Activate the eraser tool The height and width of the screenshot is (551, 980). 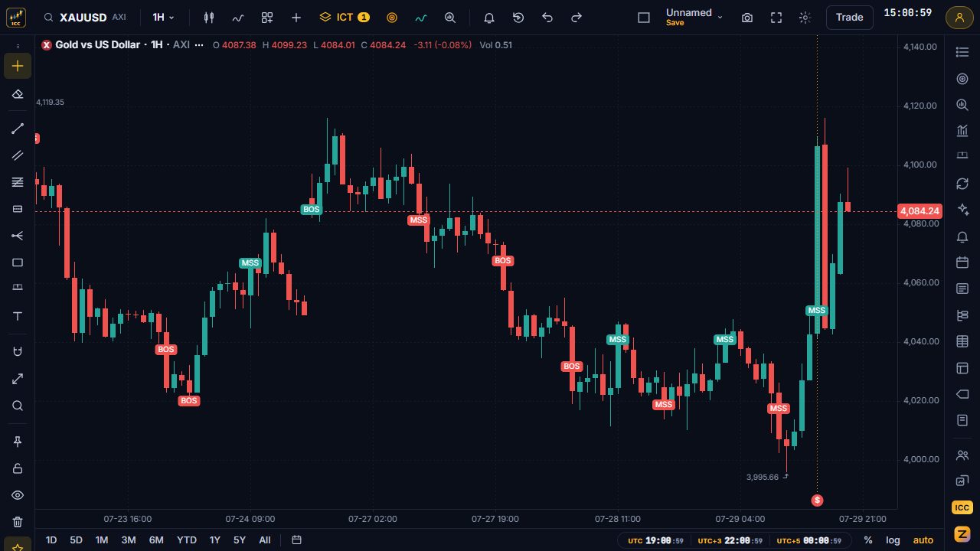pyautogui.click(x=18, y=94)
